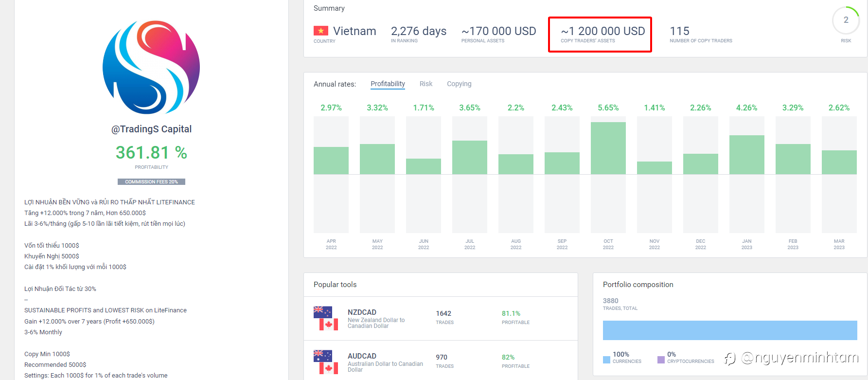
Task: Click the SEP 2022 profitability bar
Action: pos(562,163)
